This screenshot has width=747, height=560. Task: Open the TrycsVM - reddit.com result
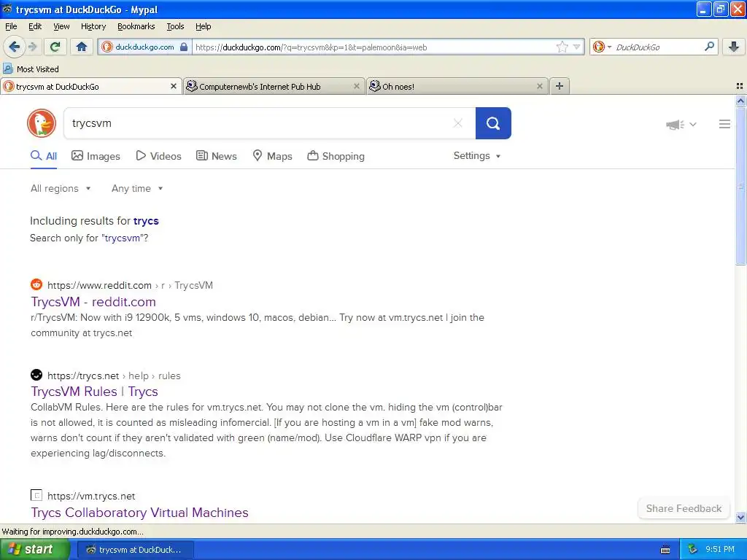[x=93, y=302]
